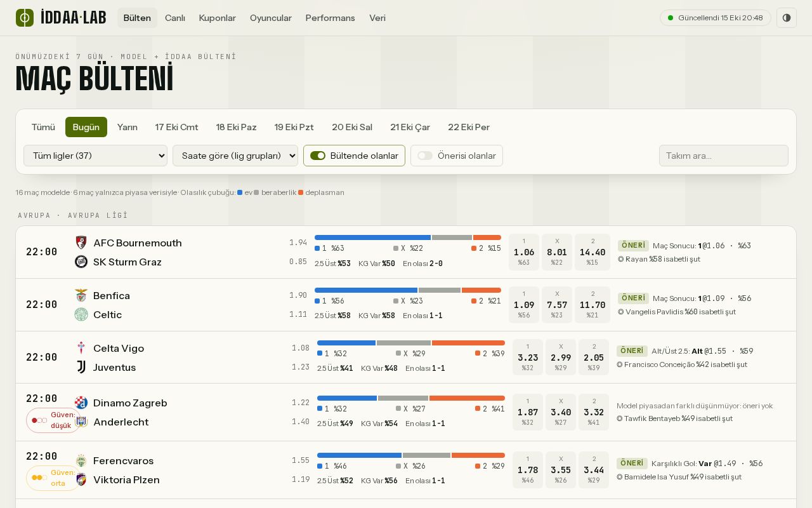
Task: Click the 'Güncellendi 15 Eki 20:48' status pill
Action: coord(716,18)
